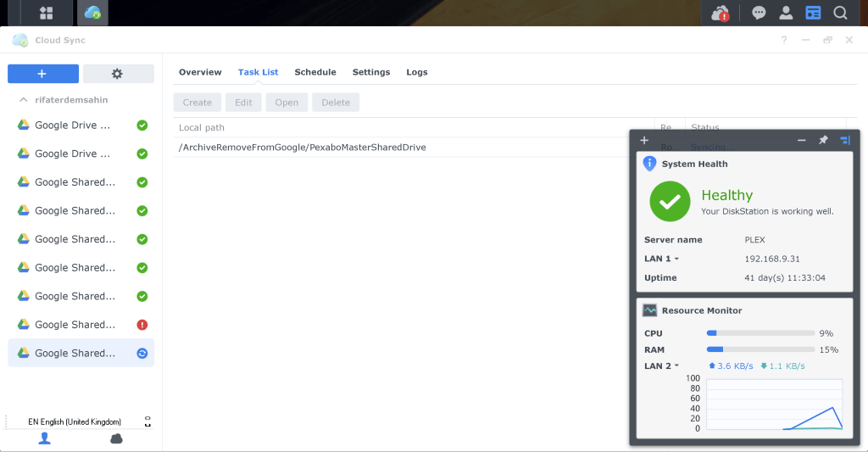Click the widget panel dock-side icon
The width and height of the screenshot is (868, 452).
(845, 140)
